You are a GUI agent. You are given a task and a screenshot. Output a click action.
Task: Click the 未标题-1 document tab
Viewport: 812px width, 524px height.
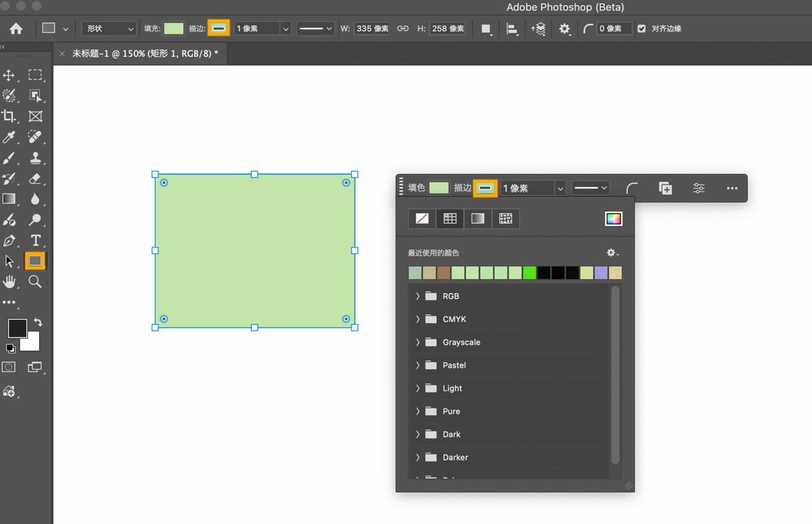pyautogui.click(x=145, y=53)
